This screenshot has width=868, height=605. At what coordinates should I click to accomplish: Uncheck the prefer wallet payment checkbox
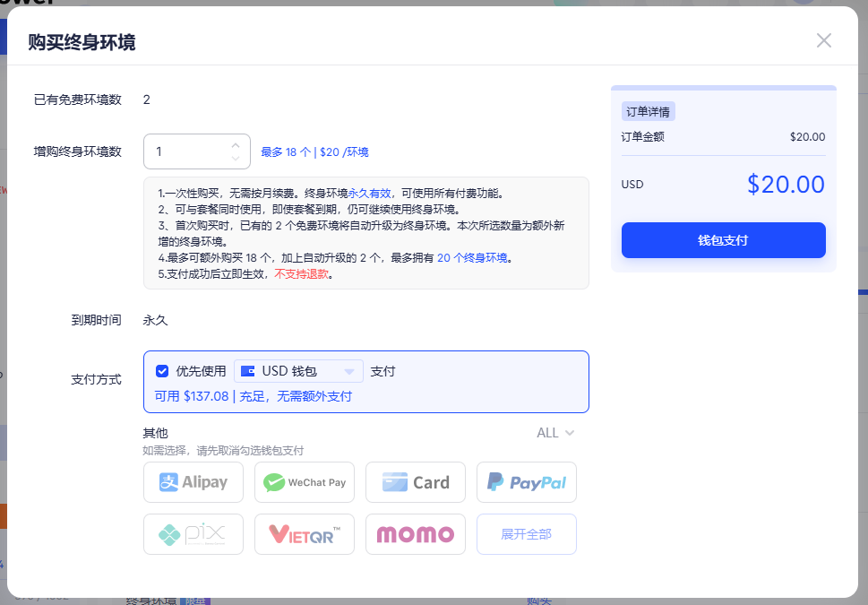tap(162, 371)
